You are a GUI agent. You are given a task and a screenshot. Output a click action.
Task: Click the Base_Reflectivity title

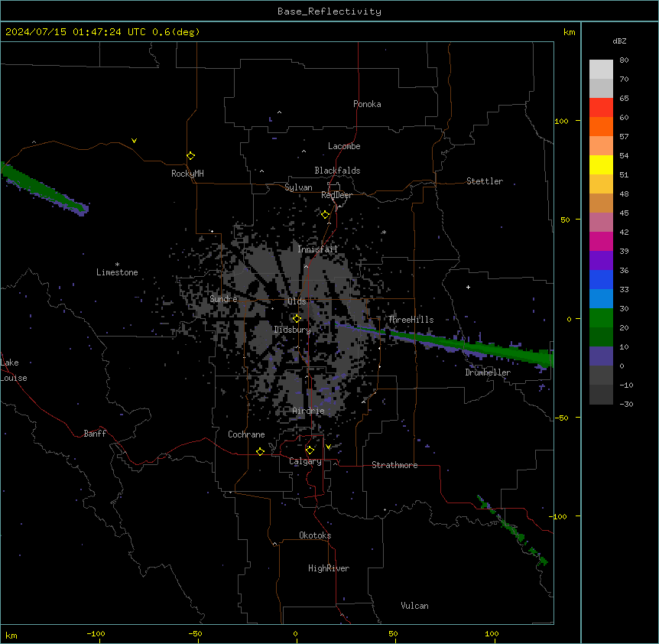pos(329,11)
